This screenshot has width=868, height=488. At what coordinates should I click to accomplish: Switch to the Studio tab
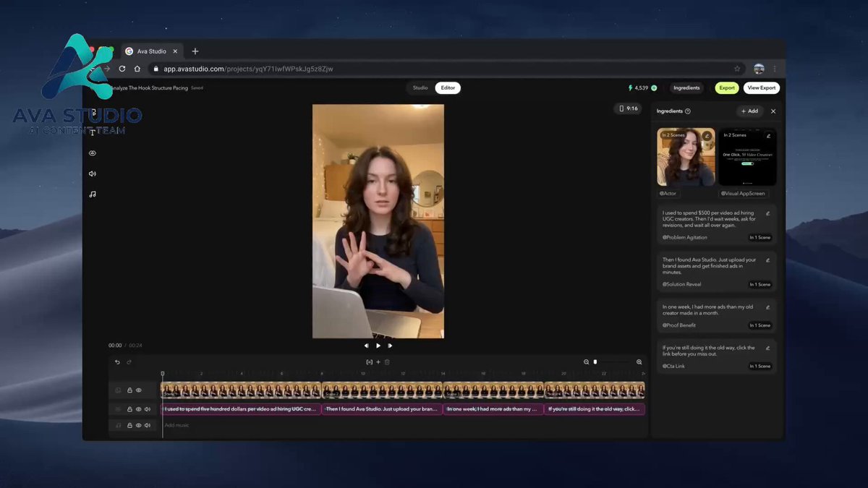pyautogui.click(x=420, y=88)
